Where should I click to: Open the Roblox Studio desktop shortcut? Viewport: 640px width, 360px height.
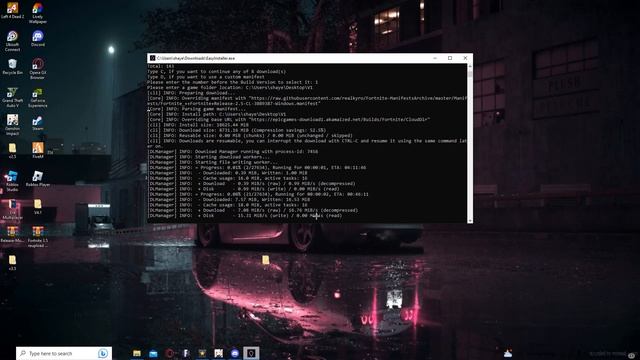12,181
